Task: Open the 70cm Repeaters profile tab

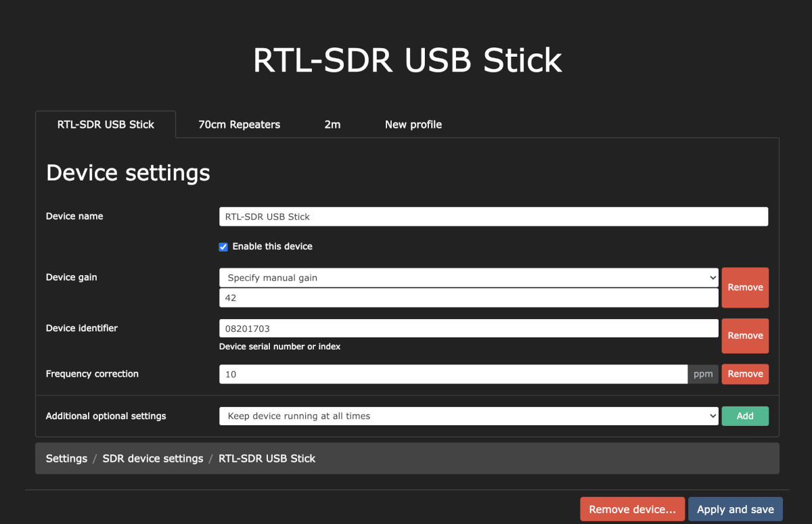Action: pyautogui.click(x=239, y=124)
